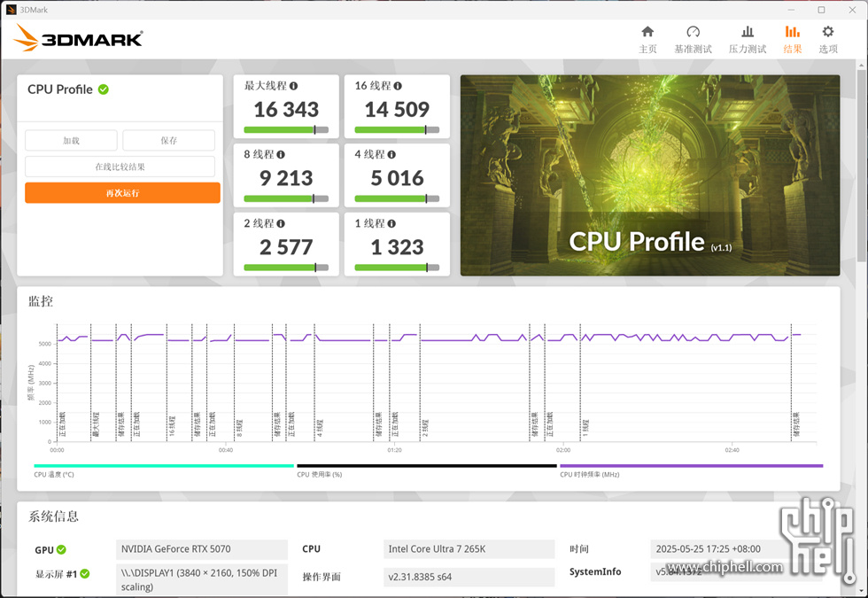The width and height of the screenshot is (868, 598).
Task: Click score value 14 509
Action: click(397, 110)
